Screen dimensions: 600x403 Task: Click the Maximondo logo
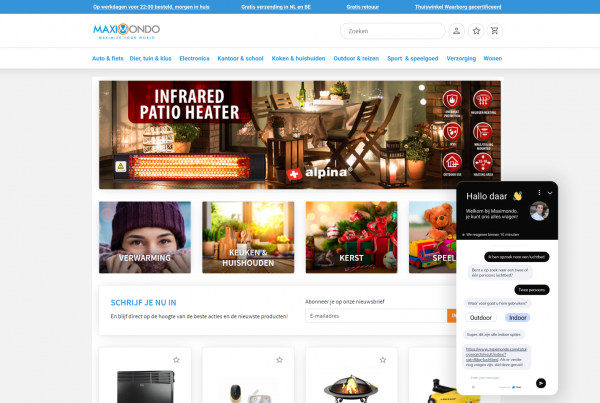click(x=126, y=31)
